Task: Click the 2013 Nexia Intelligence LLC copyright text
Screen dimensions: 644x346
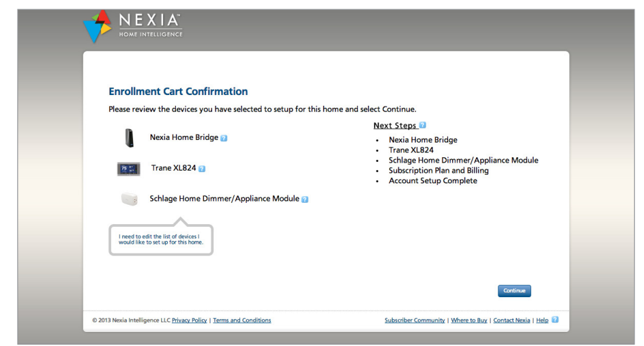Action: pos(131,320)
